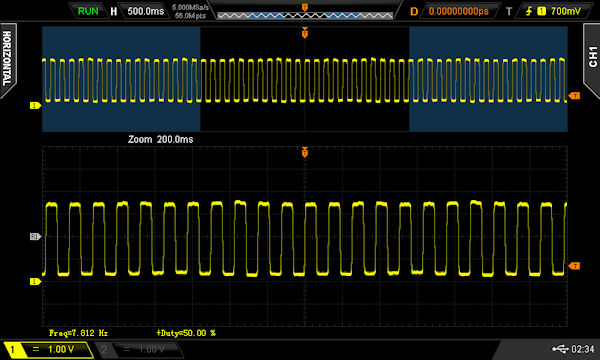Click the left shaded region of main waveform
The height and width of the screenshot is (360, 600).
121,79
